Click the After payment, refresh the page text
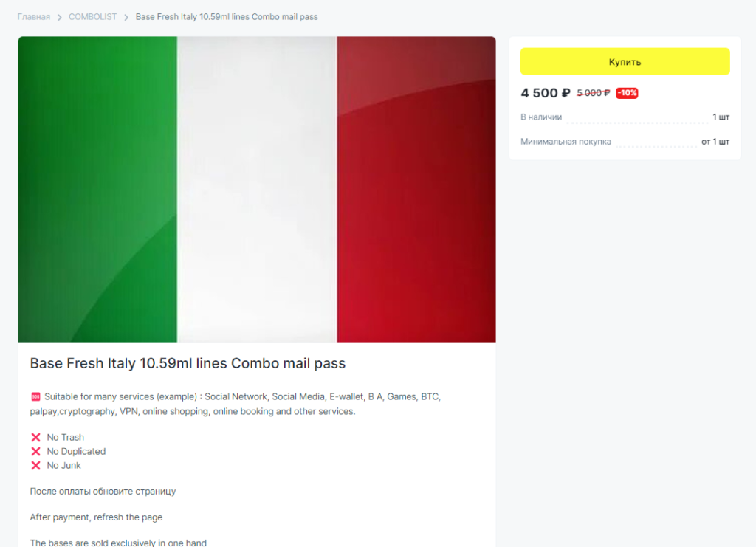Image resolution: width=756 pixels, height=547 pixels. (96, 517)
